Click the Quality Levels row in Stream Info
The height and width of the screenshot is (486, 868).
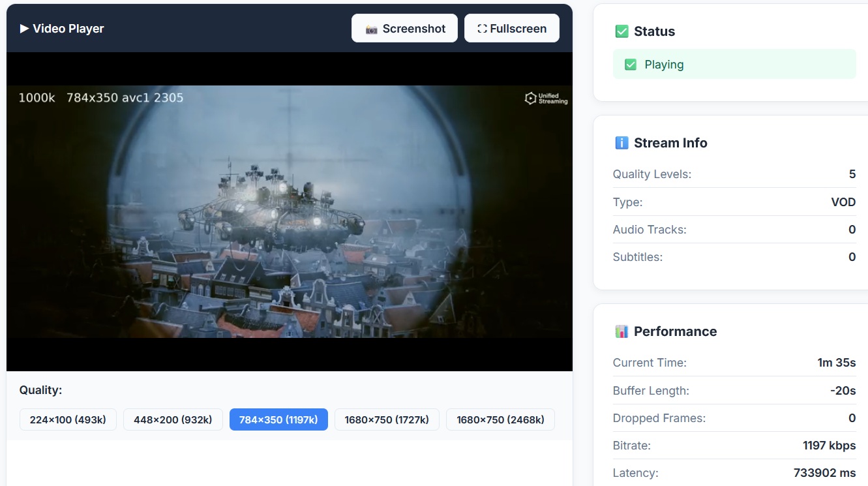tap(734, 174)
